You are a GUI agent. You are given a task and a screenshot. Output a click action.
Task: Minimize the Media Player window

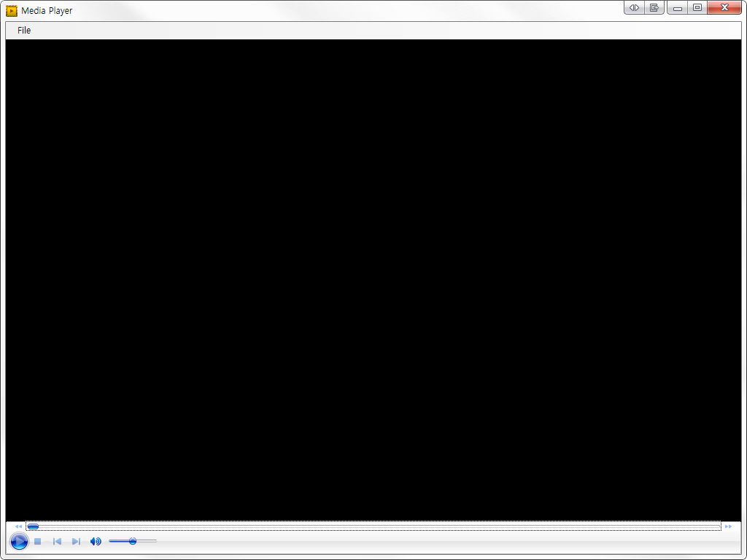[677, 7]
